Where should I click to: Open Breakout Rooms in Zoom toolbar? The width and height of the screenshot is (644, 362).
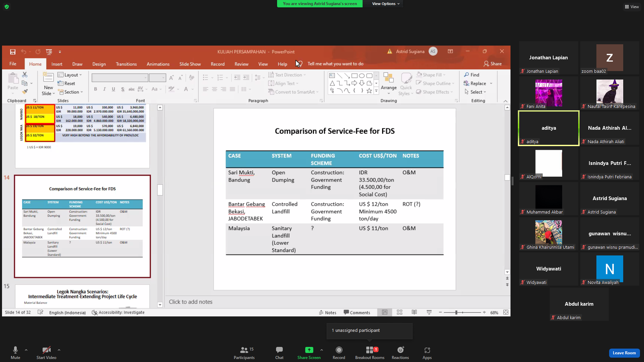point(370,353)
